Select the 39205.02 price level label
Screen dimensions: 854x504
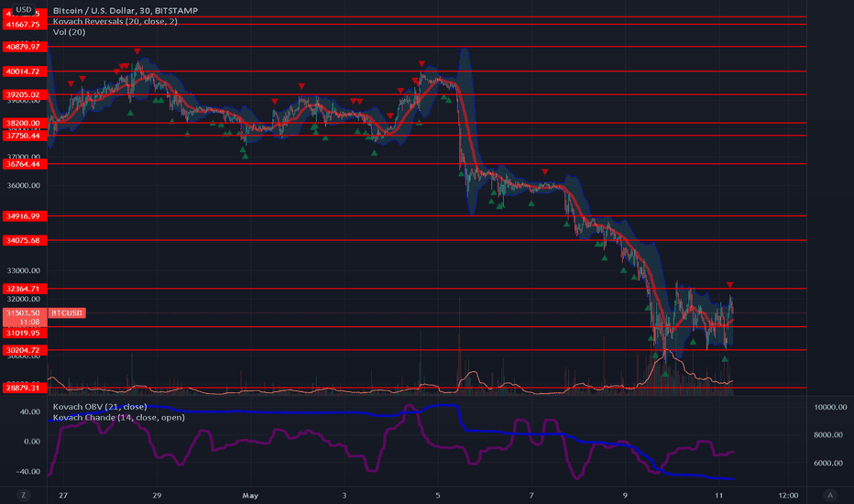[x=25, y=94]
